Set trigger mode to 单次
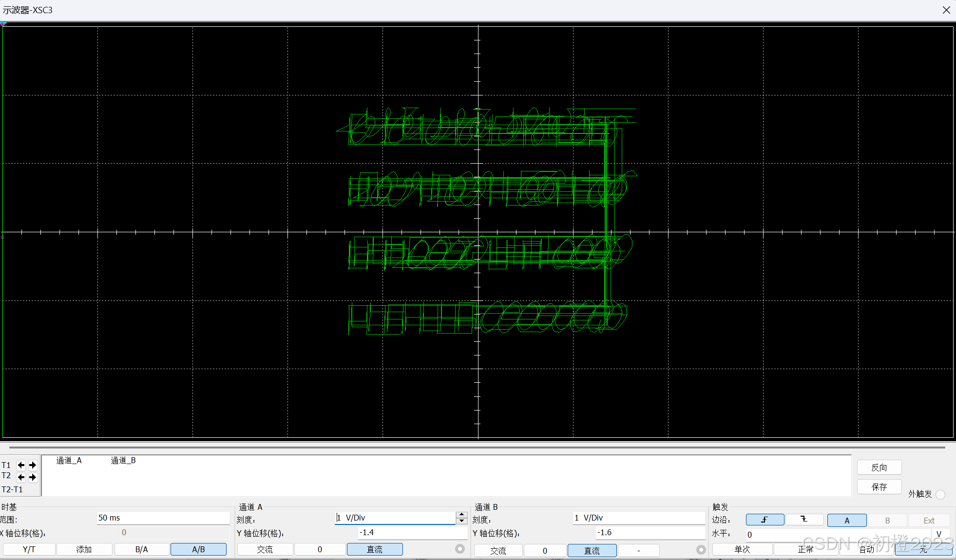The width and height of the screenshot is (956, 560). click(742, 549)
